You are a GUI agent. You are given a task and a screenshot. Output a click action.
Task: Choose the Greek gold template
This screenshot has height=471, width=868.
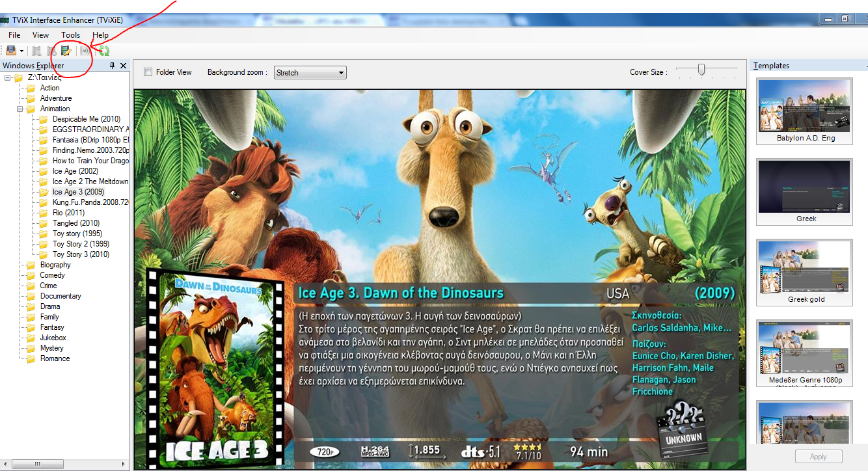806,273
